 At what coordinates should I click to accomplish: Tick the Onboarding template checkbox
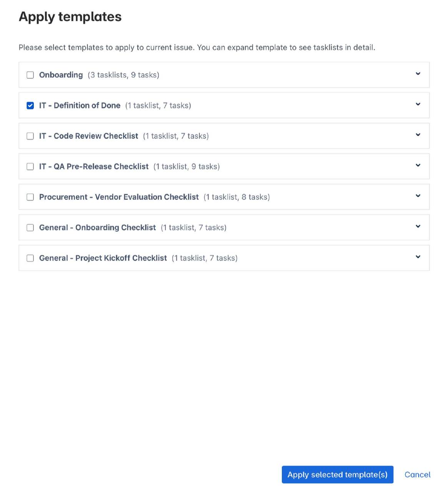[x=30, y=75]
